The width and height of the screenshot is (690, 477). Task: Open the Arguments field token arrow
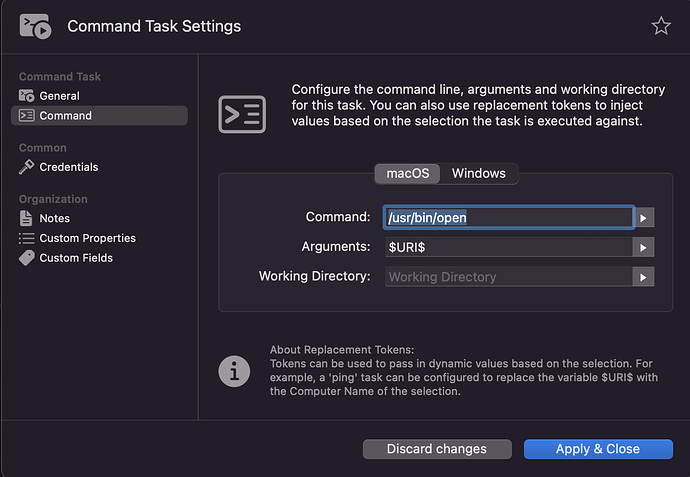tap(644, 247)
